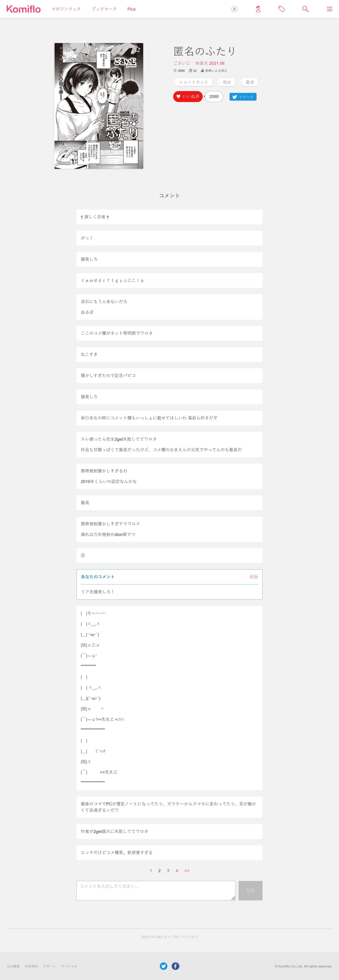339x980 pixels.
Task: Select the 処女 tag
Action: [x=226, y=82]
